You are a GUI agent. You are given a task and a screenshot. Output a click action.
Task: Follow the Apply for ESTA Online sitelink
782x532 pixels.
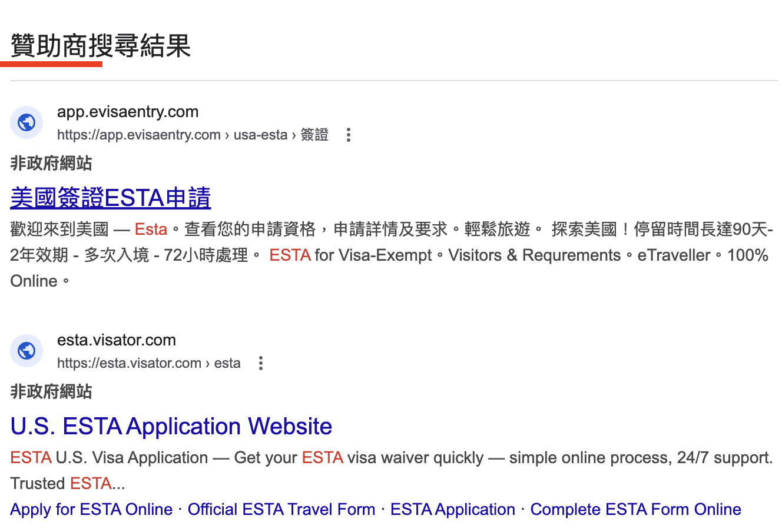click(x=91, y=509)
